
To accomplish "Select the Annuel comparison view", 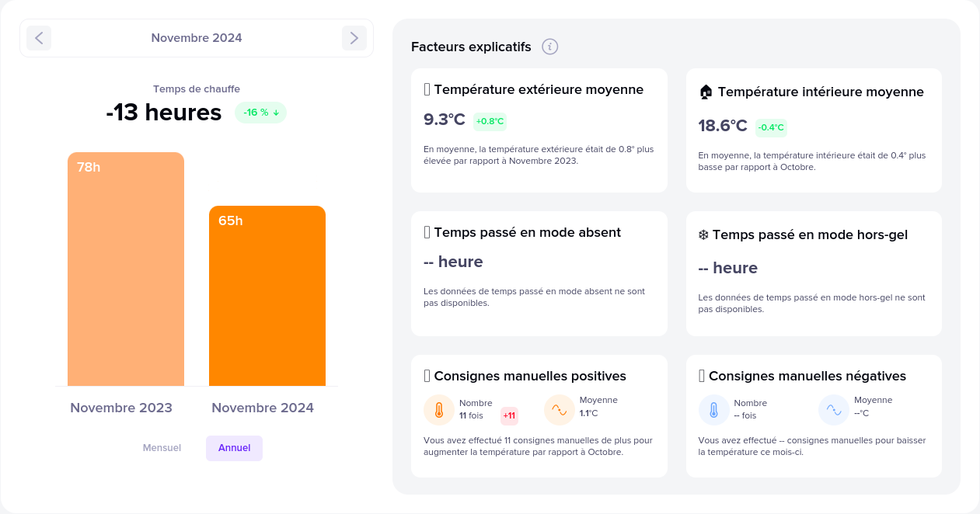I will (234, 448).
